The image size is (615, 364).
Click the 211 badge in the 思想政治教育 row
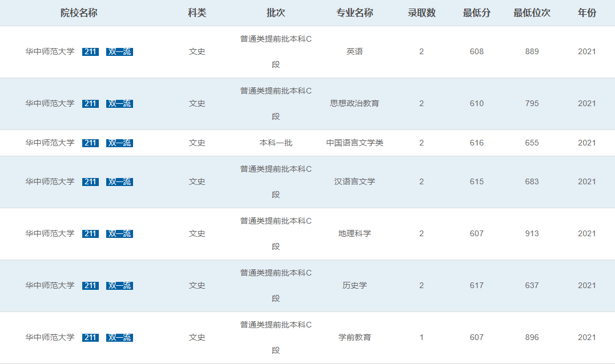[x=90, y=103]
